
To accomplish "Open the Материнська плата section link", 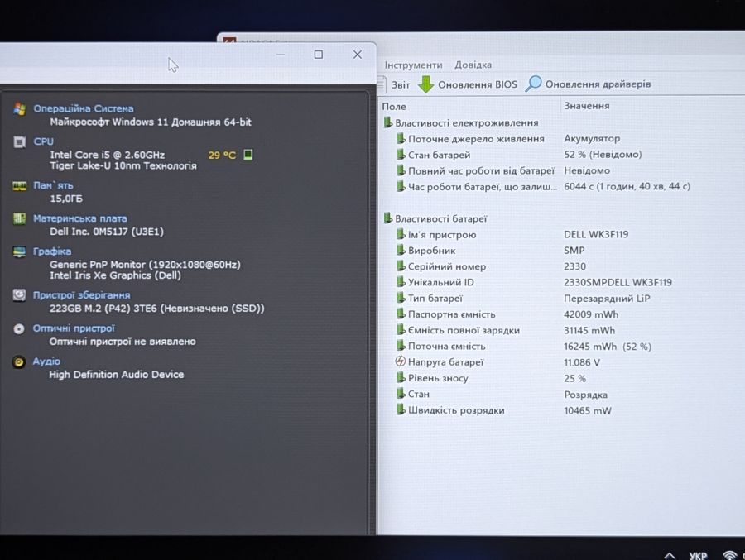I will click(x=79, y=218).
